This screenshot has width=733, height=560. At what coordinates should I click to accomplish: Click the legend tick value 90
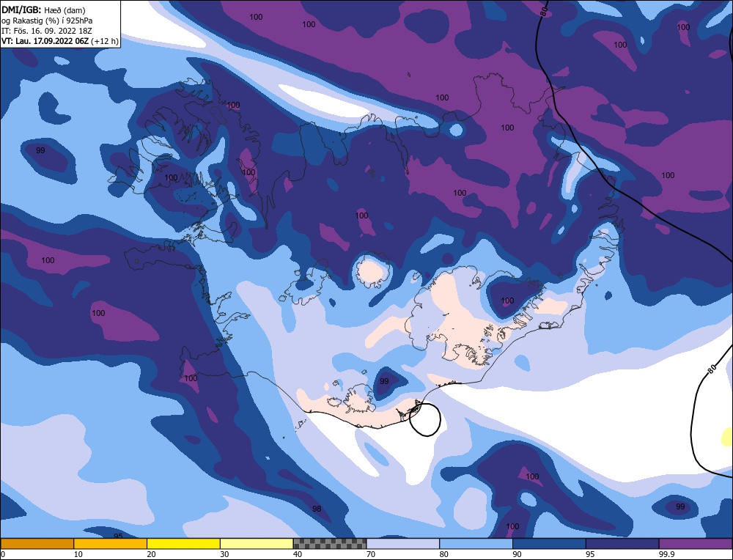(517, 554)
